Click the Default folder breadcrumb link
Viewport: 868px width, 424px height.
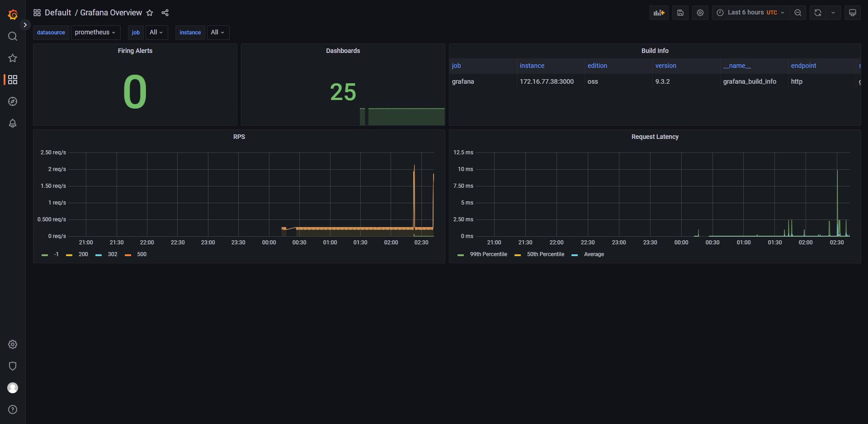pyautogui.click(x=58, y=13)
